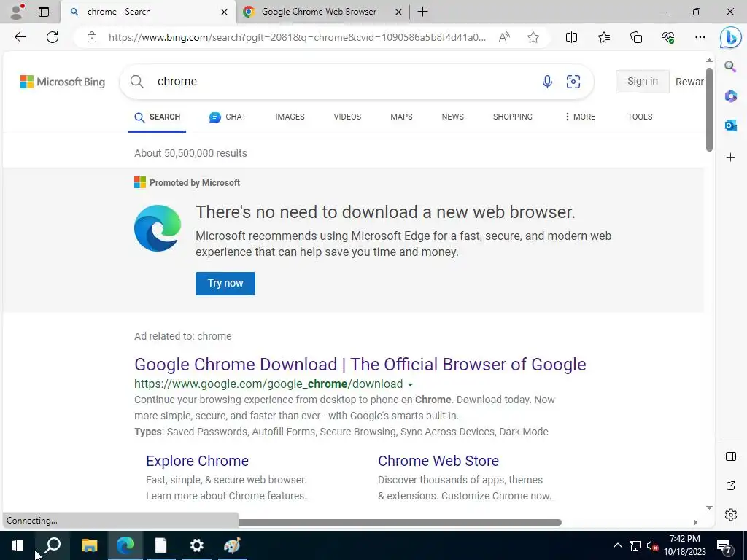Add this page to favorites star

tap(533, 37)
